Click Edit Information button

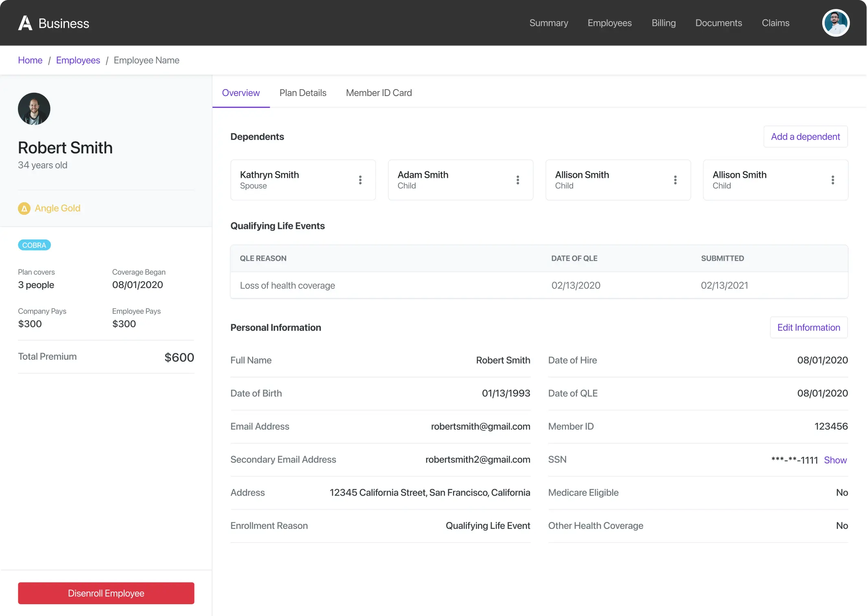808,328
